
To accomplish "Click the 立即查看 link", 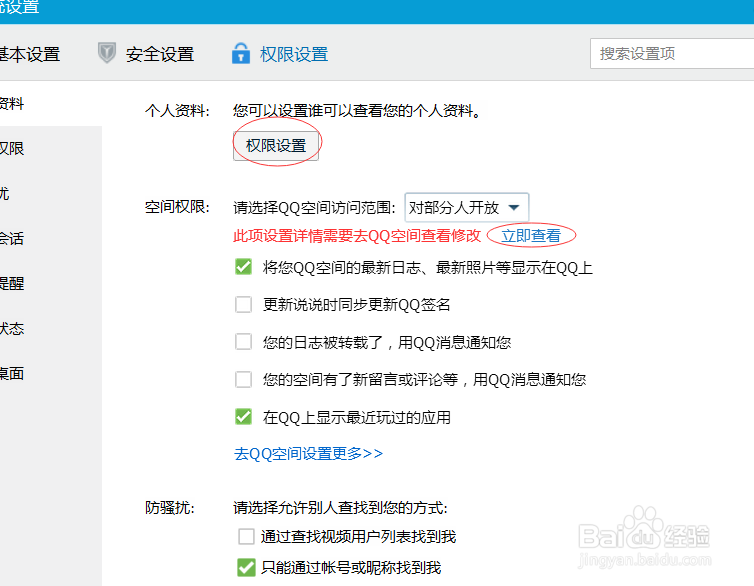I will pyautogui.click(x=531, y=236).
